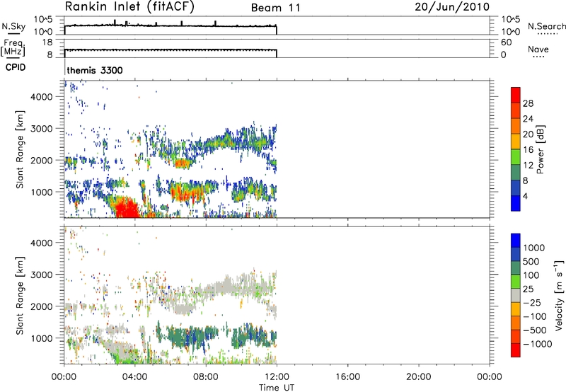Viewport: 566px width, 392px height.
Task: Click the 'Time UT' axis label
Action: coord(277,388)
